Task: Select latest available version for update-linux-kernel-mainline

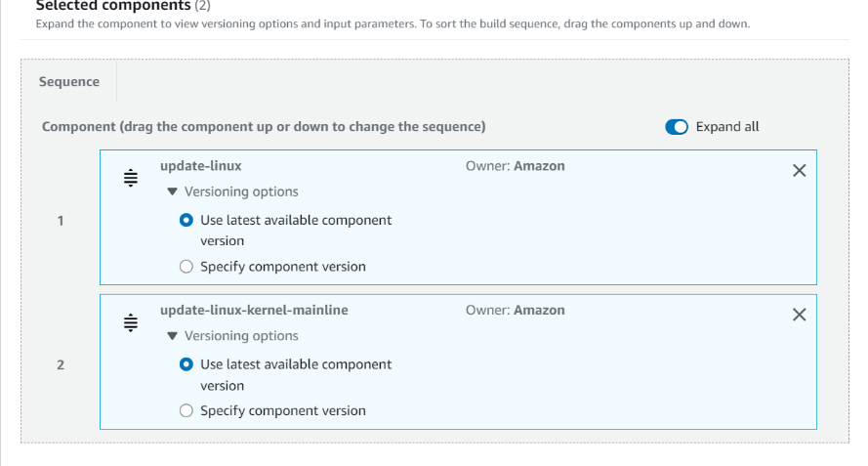Action: point(186,364)
